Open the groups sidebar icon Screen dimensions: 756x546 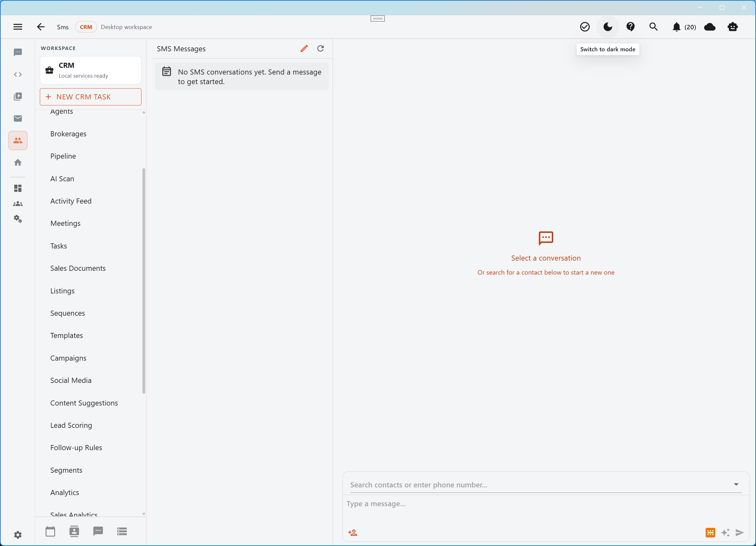18,204
